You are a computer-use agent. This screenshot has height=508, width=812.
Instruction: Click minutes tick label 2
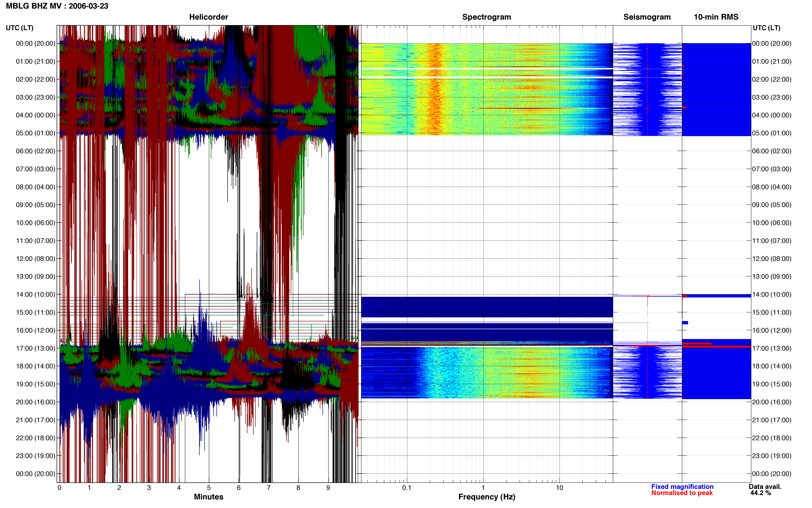tap(119, 488)
